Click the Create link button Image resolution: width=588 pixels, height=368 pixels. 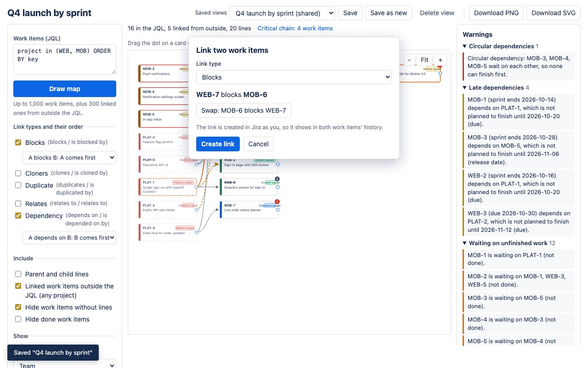coord(218,144)
